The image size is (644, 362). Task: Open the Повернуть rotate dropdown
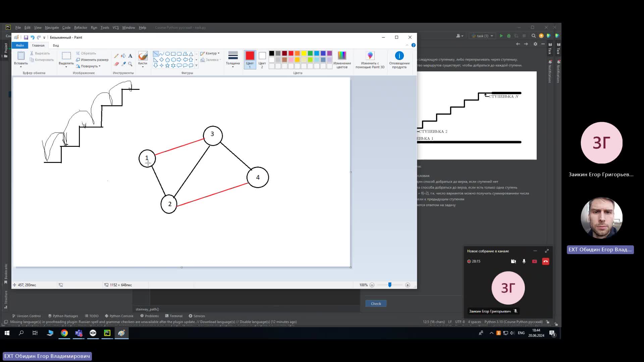click(88, 66)
